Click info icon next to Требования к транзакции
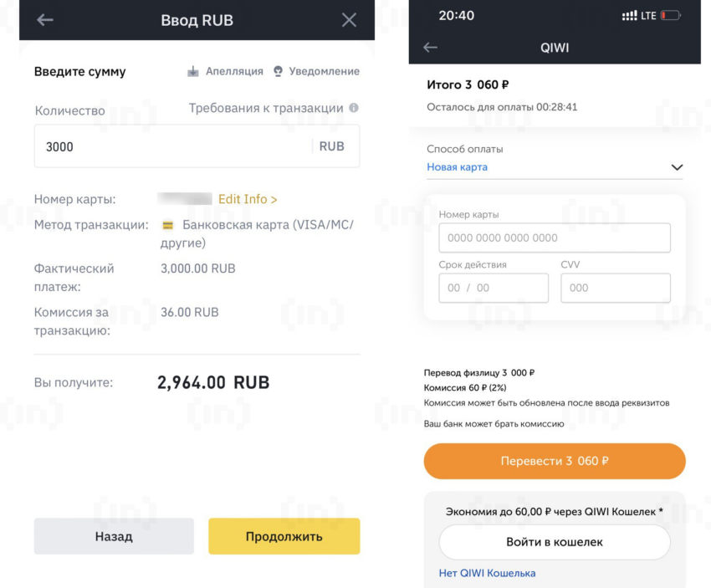Image resolution: width=711 pixels, height=588 pixels. (x=354, y=108)
